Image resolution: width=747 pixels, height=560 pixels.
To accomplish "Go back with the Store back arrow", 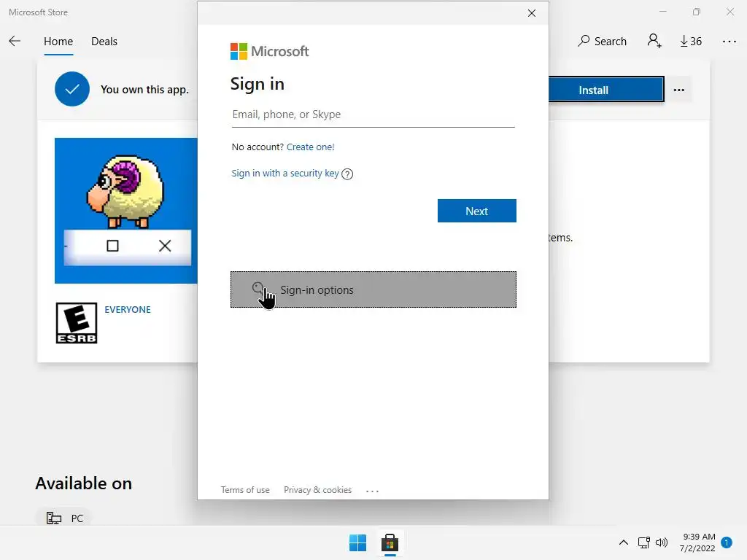I will 15,42.
